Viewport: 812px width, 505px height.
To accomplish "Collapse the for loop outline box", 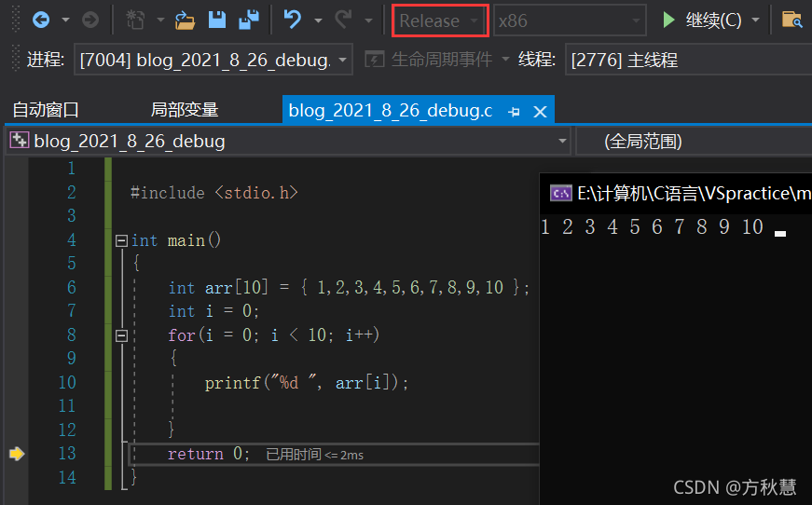I will click(121, 336).
